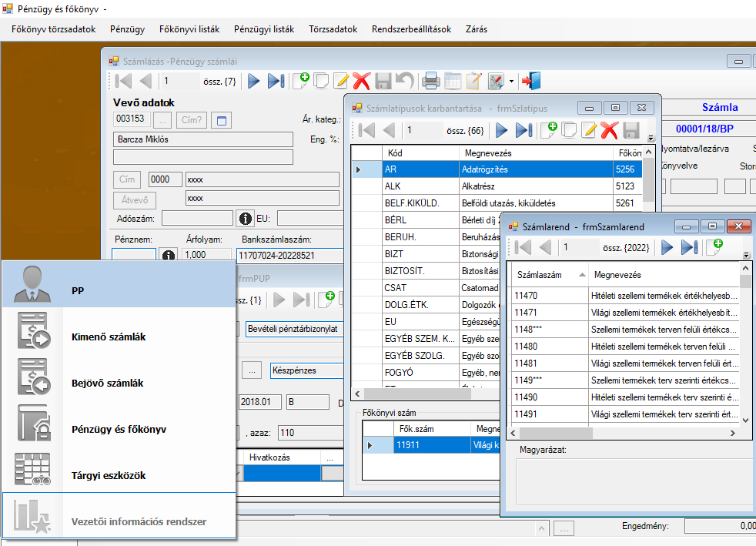Viewport: 756px width, 546px height.
Task: Click the exit door icon in Számlázás toolbar
Action: pos(531,81)
